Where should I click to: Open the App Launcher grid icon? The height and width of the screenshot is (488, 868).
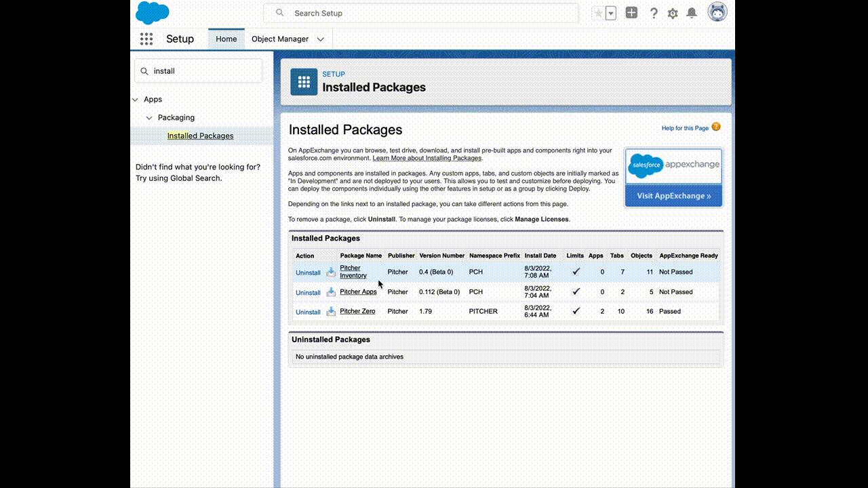146,39
